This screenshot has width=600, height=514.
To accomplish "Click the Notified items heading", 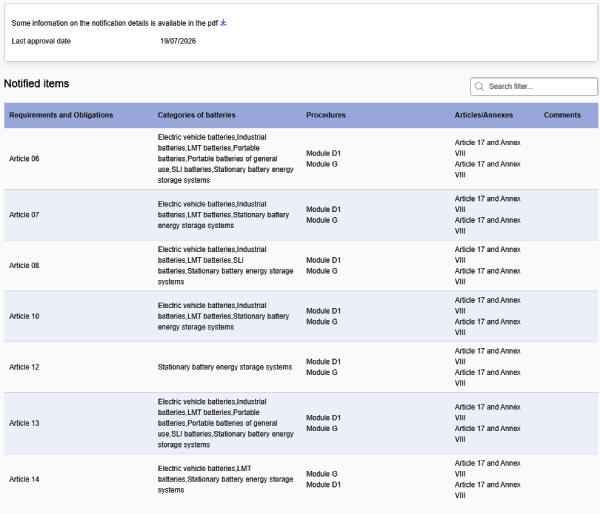I will pos(36,83).
